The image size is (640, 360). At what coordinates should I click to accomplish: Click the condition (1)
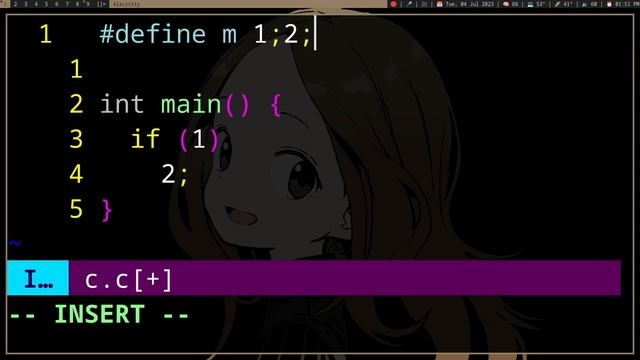coord(199,140)
